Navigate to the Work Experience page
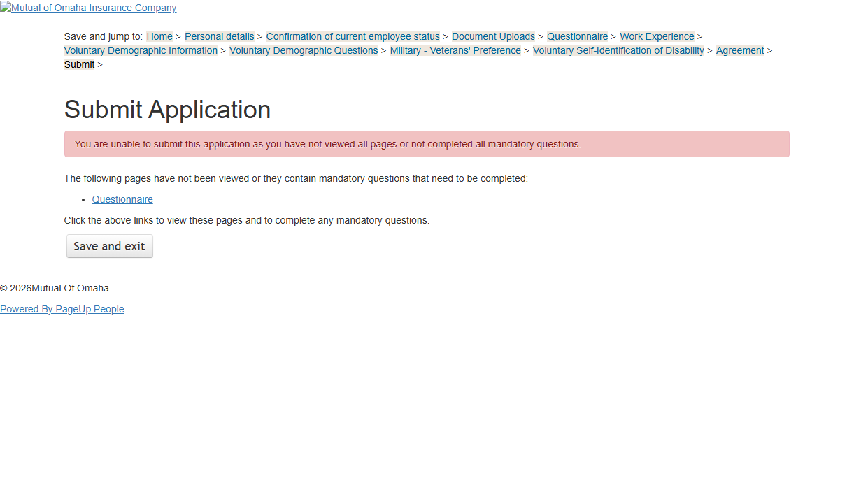This screenshot has height=504, width=854. (x=657, y=36)
